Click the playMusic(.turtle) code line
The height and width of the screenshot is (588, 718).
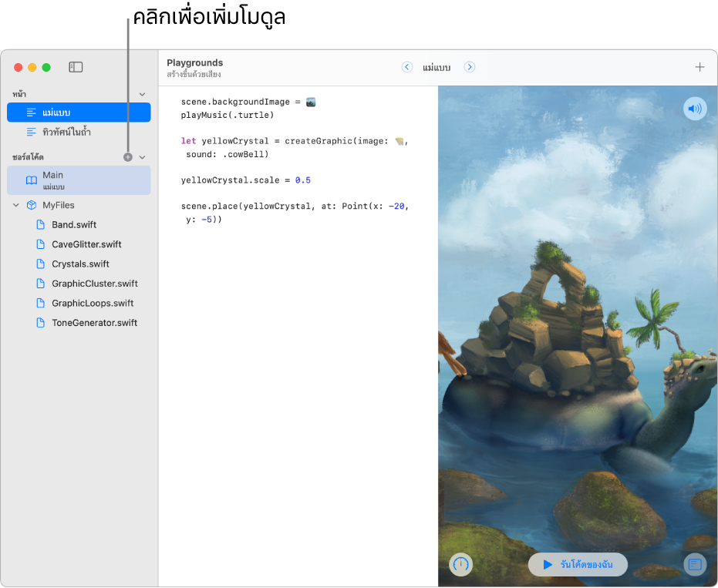[227, 115]
